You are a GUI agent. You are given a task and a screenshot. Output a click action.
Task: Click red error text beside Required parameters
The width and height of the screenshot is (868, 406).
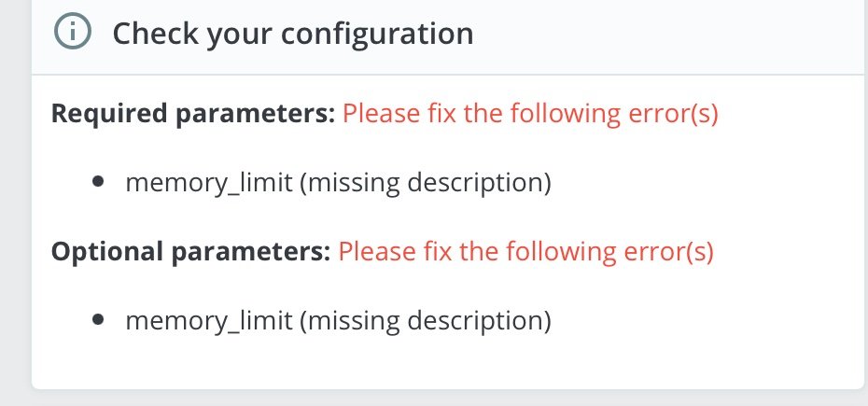[530, 114]
